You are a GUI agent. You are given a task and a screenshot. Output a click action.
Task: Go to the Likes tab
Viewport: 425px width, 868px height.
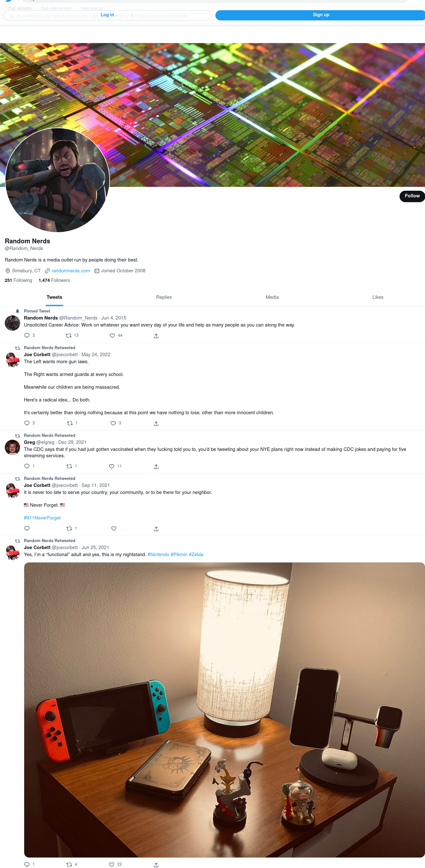378,297
